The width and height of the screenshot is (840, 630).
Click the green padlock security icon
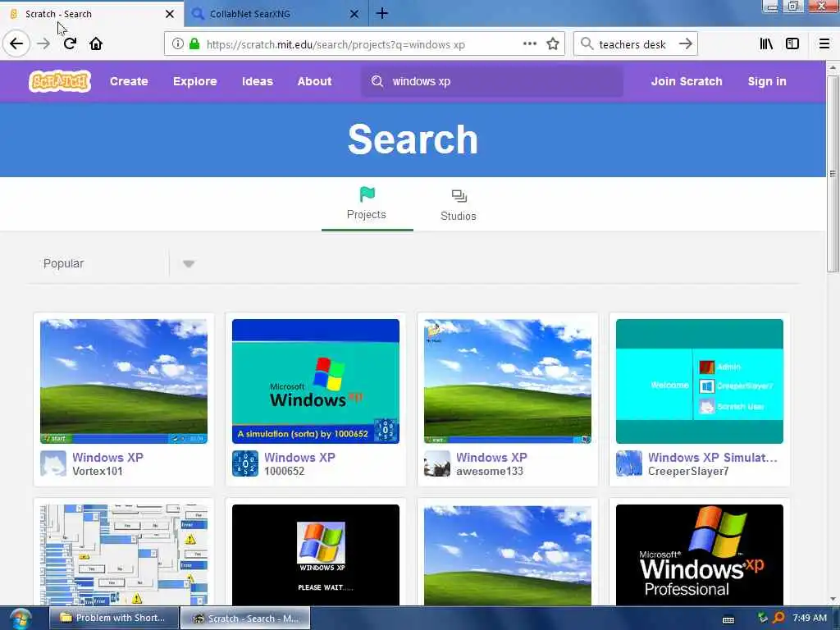pos(194,44)
